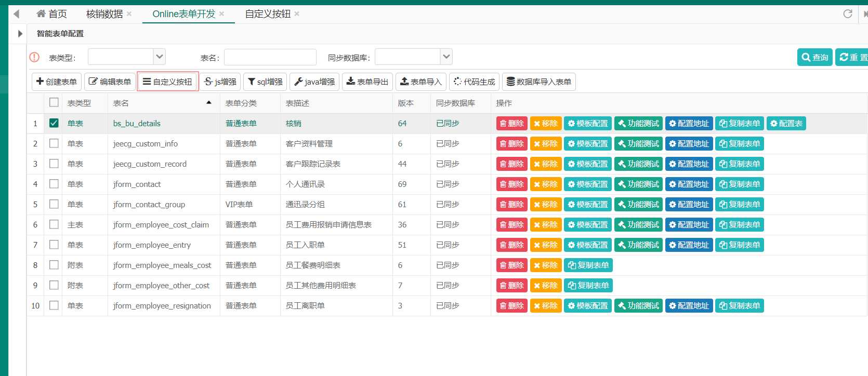The height and width of the screenshot is (376, 868).
Task: Click 创建表单 toolbar button
Action: [57, 82]
